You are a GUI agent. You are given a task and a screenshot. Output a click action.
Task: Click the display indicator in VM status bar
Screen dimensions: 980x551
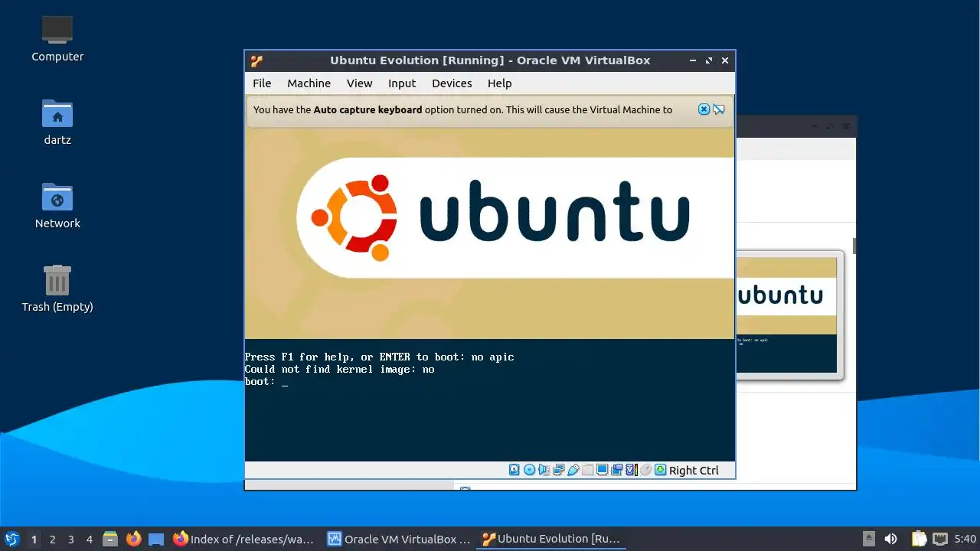coord(603,470)
